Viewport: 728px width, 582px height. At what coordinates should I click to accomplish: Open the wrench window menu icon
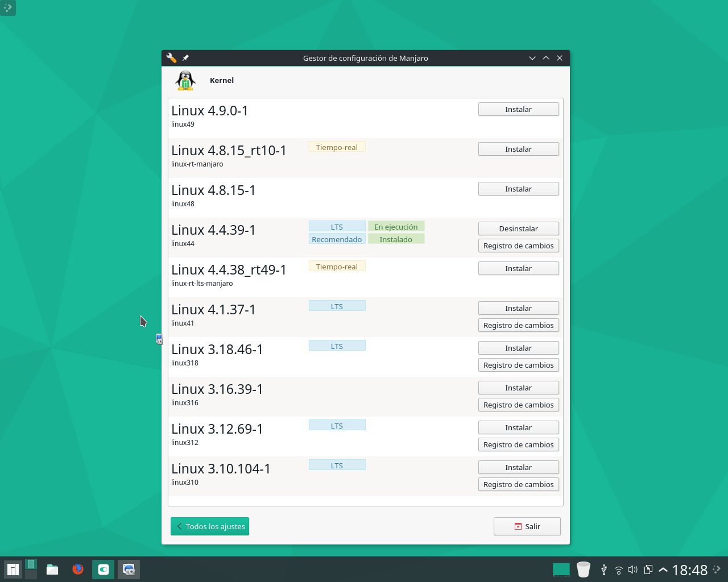pos(171,58)
